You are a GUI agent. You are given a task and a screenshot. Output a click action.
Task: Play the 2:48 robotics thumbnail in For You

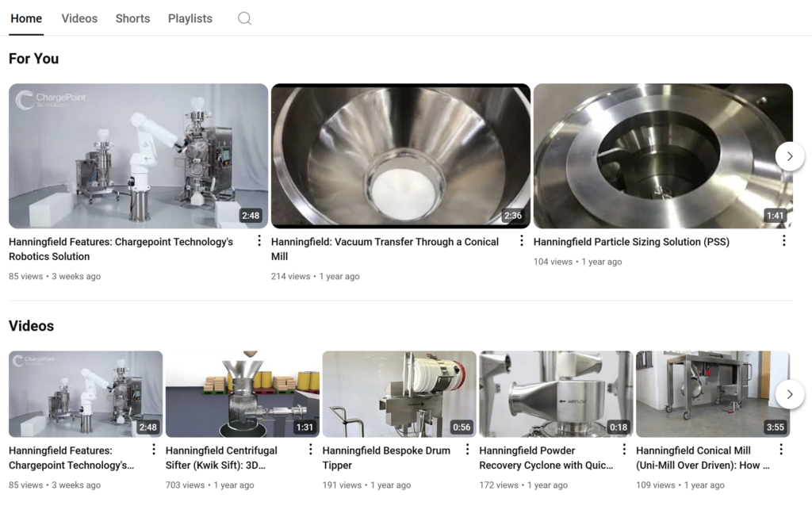click(x=138, y=156)
